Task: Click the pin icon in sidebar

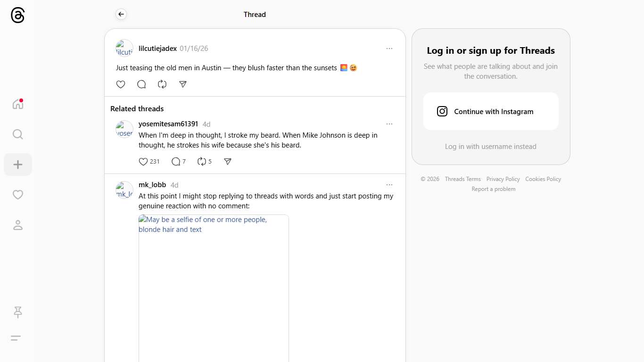Action: (18, 312)
